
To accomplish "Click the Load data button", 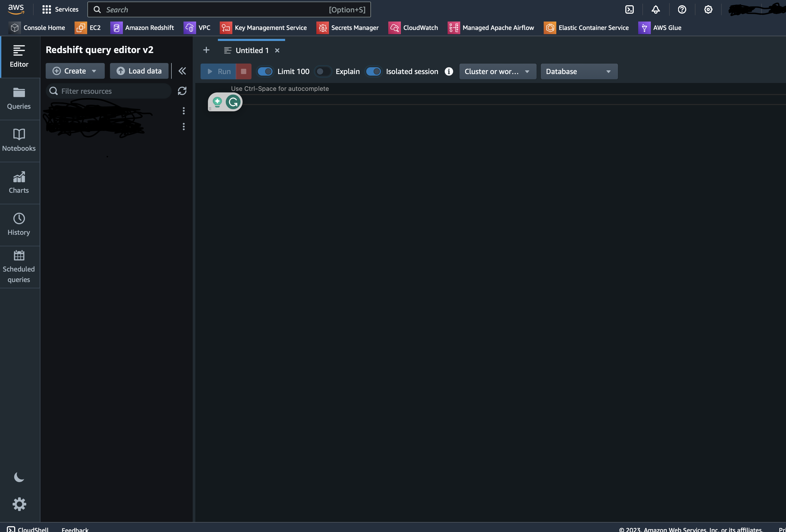I will [139, 71].
